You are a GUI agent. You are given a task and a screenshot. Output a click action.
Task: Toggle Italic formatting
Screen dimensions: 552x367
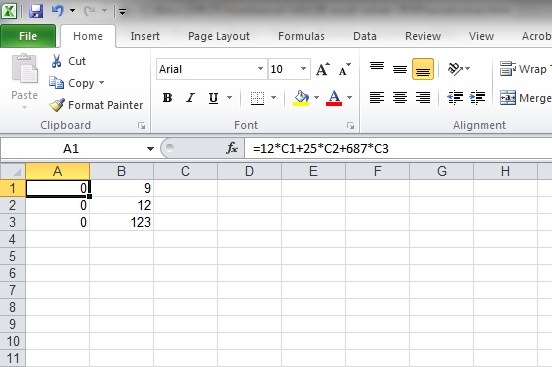(x=190, y=98)
